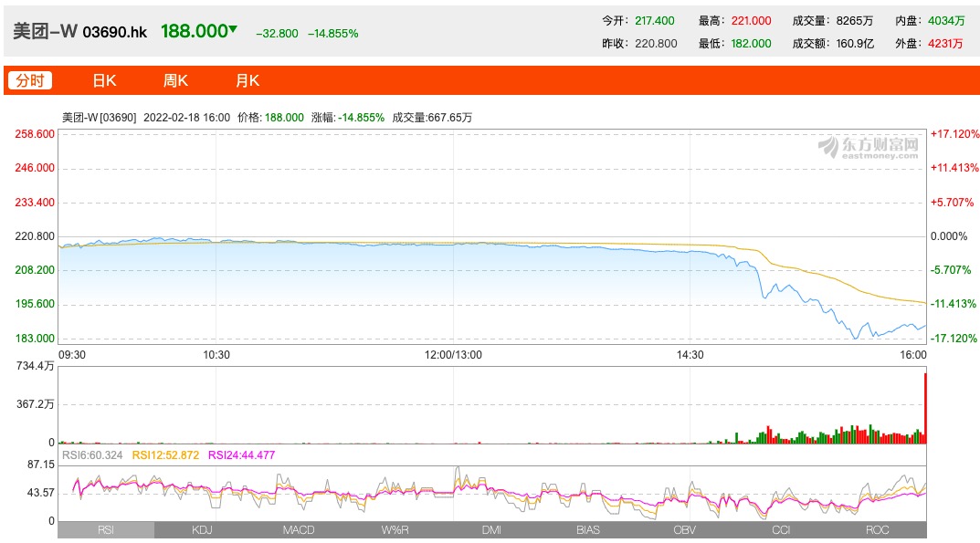Image resolution: width=980 pixels, height=543 pixels.
Task: Click the 258.600 price axis label
Action: coord(35,134)
